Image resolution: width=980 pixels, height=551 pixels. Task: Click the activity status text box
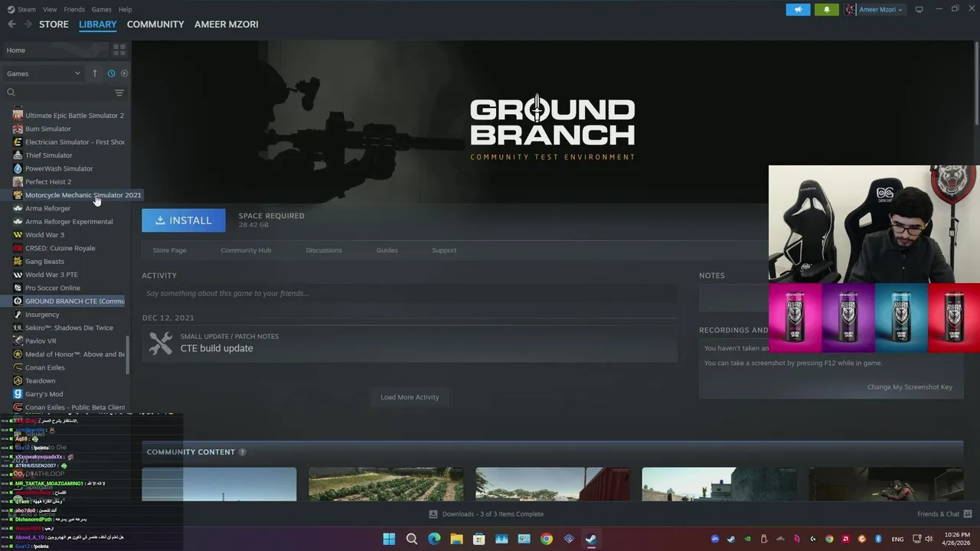point(410,294)
